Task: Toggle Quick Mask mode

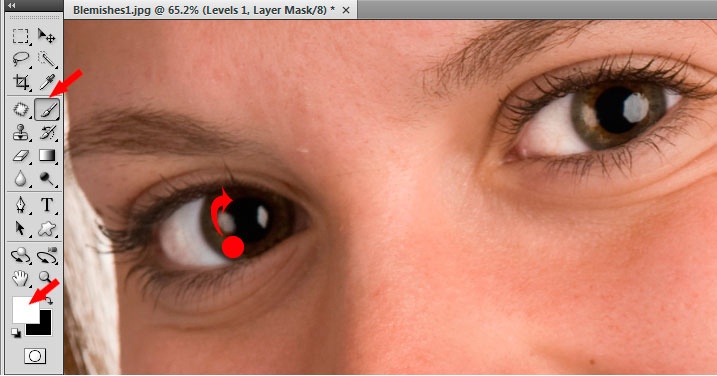Action: [35, 356]
